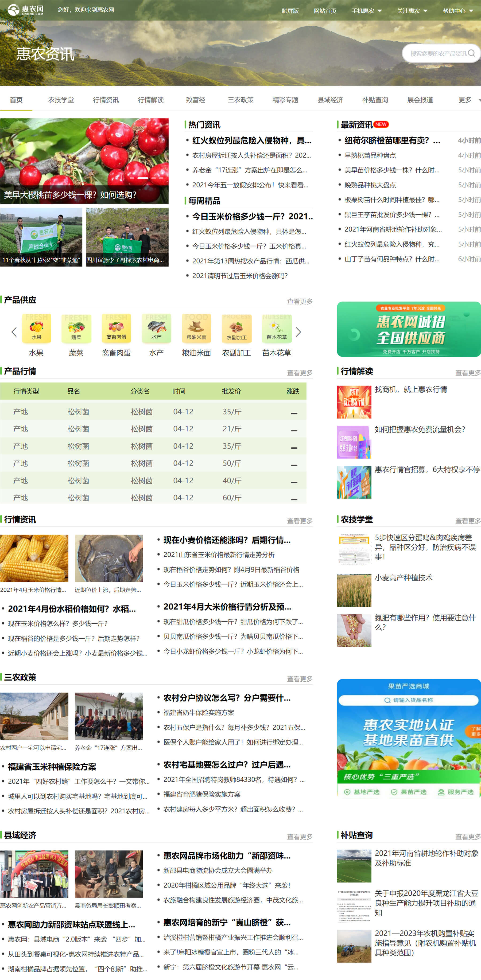Open the 水果 category icon
481x980 pixels.
pyautogui.click(x=37, y=328)
